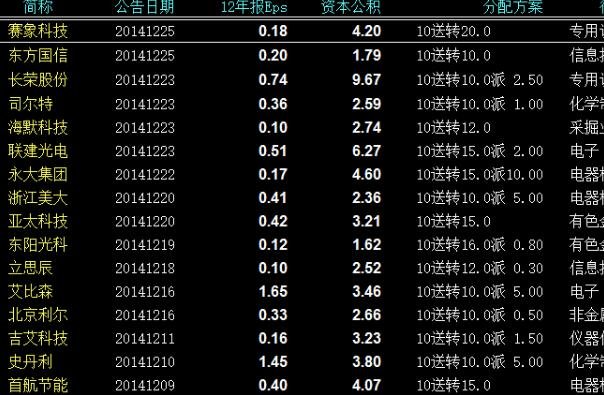Viewport: 604px width, 395px height.
Task: Click Eps value 0.74 of 长荣股份
Action: 273,80
